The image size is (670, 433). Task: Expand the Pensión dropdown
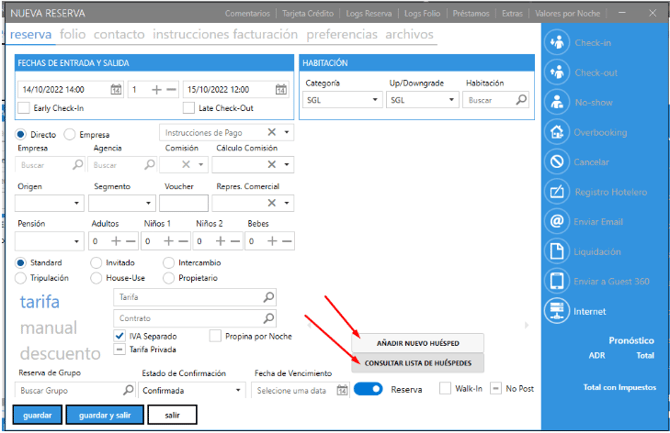coord(77,241)
